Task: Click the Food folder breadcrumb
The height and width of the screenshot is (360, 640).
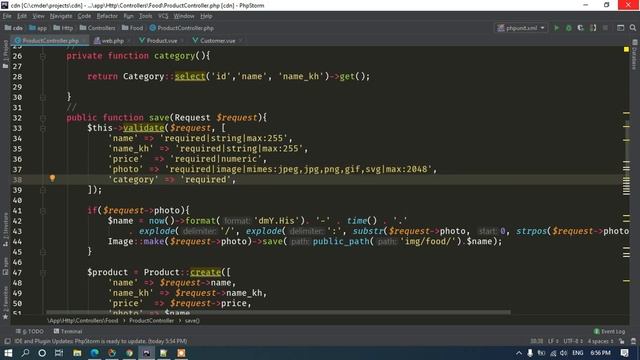Action: [132, 28]
